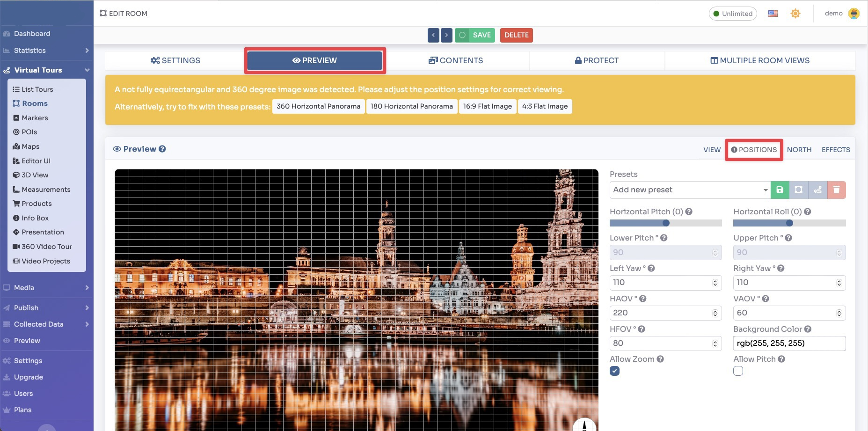Open the US flag language selector
Screen dimensions: 868x431
[773, 14]
